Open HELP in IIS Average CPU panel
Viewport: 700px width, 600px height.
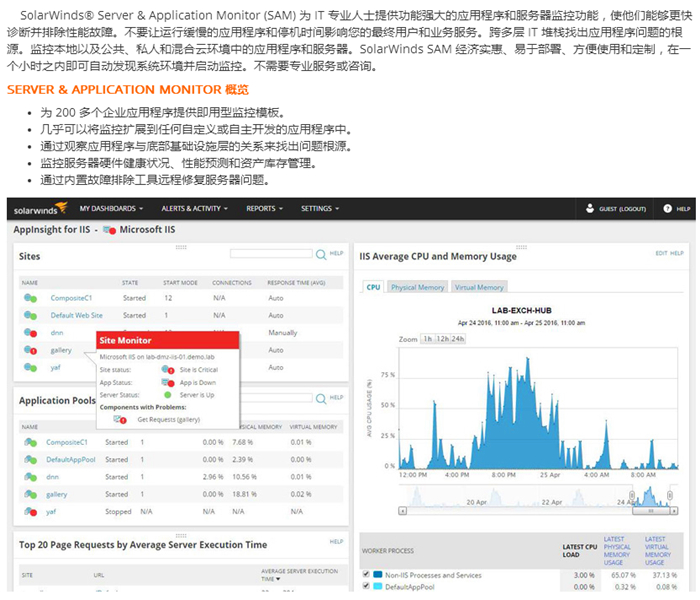pyautogui.click(x=677, y=253)
